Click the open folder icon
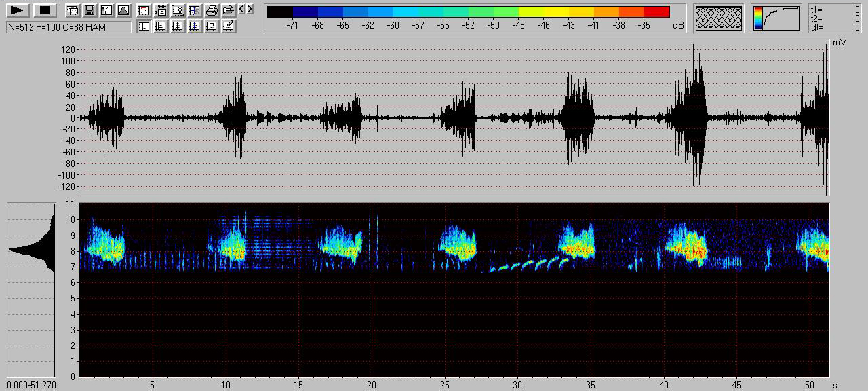Image resolution: width=868 pixels, height=391 pixels. 229,10
